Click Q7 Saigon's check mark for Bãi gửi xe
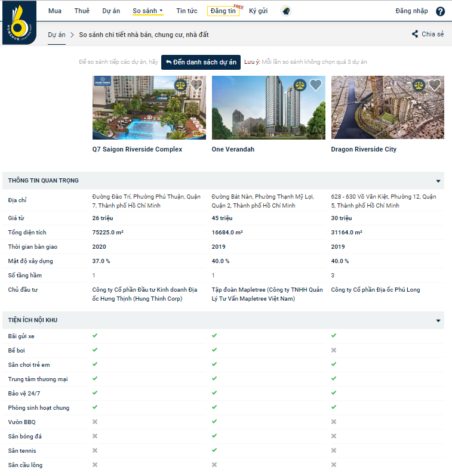Screen dimensions: 452x476 pyautogui.click(x=95, y=335)
